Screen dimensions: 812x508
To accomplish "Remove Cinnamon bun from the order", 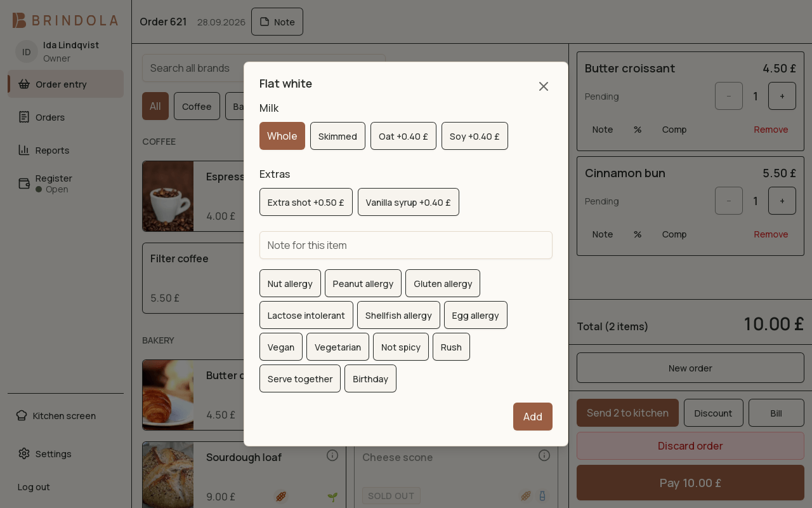I will (771, 234).
